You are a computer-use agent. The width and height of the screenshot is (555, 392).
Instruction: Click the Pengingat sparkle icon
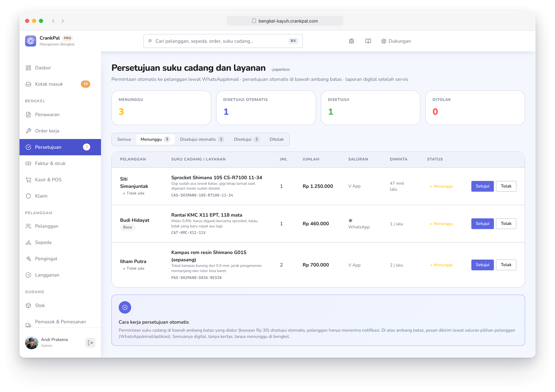pyautogui.click(x=28, y=259)
